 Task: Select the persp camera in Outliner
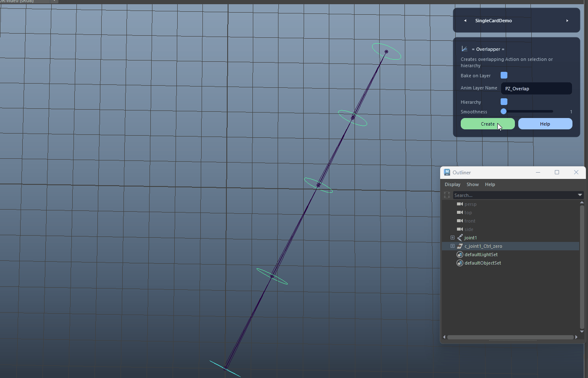(470, 204)
